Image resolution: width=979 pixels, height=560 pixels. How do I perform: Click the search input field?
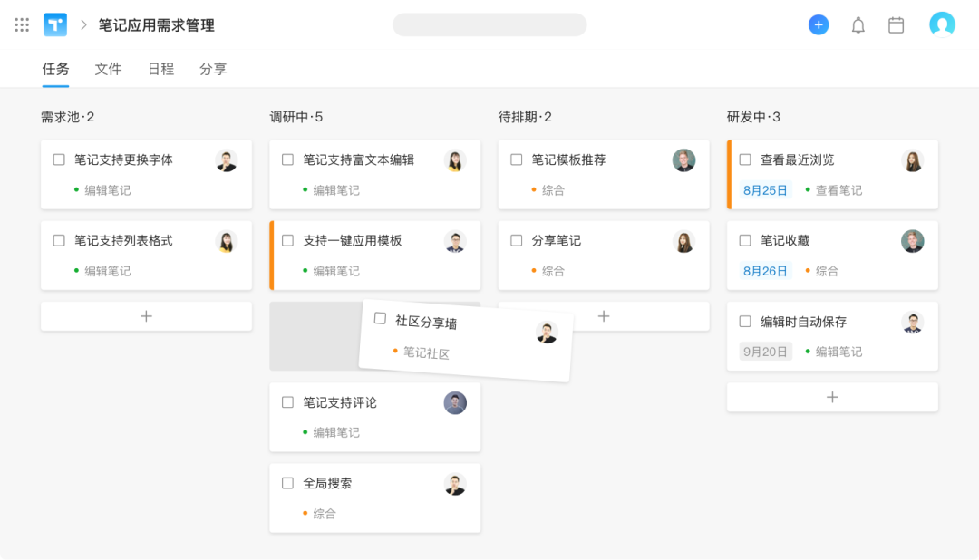[x=489, y=24]
